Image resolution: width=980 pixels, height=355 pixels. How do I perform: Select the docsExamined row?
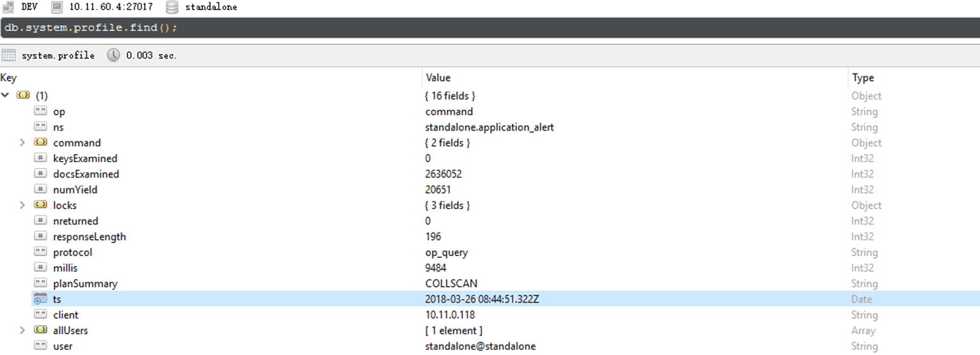coord(86,174)
